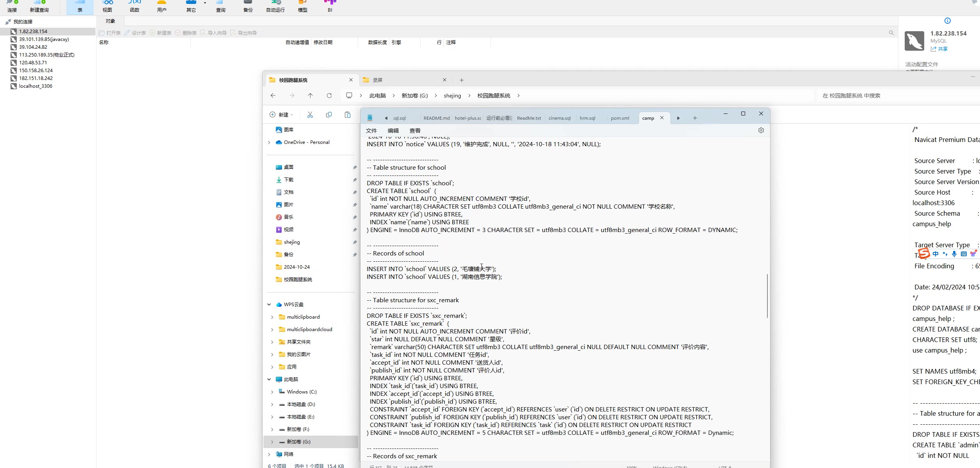The width and height of the screenshot is (980, 468).
Task: Open 查看 (View) menu in Notepad
Action: click(415, 131)
